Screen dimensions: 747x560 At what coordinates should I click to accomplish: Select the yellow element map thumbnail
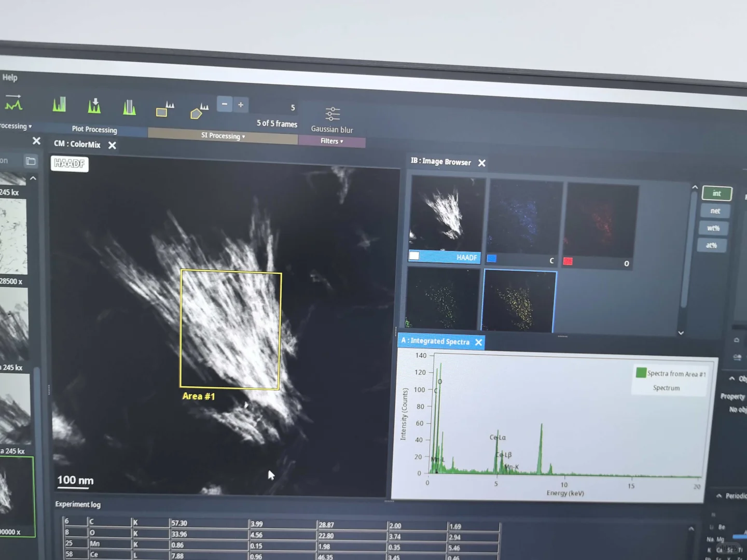(519, 301)
